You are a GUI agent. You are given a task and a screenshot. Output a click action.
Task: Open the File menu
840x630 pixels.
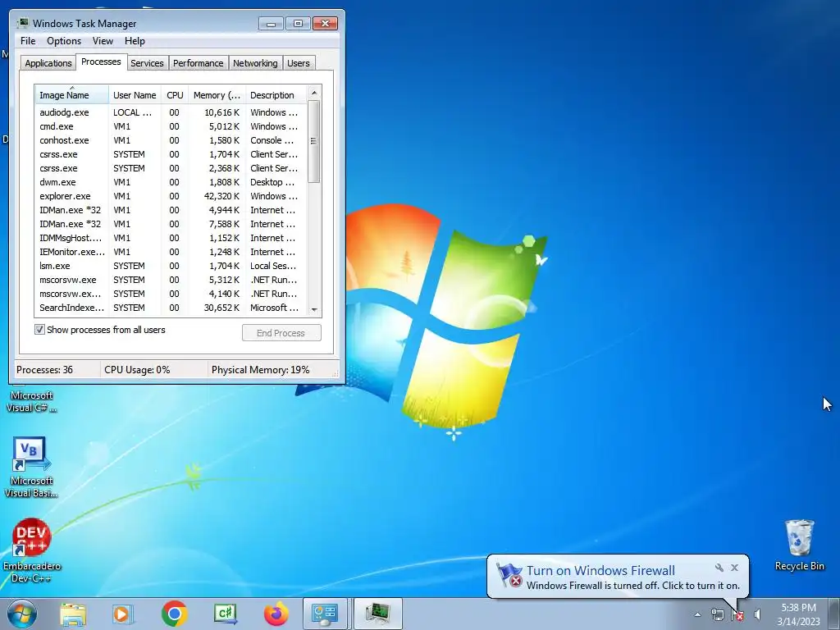tap(28, 41)
